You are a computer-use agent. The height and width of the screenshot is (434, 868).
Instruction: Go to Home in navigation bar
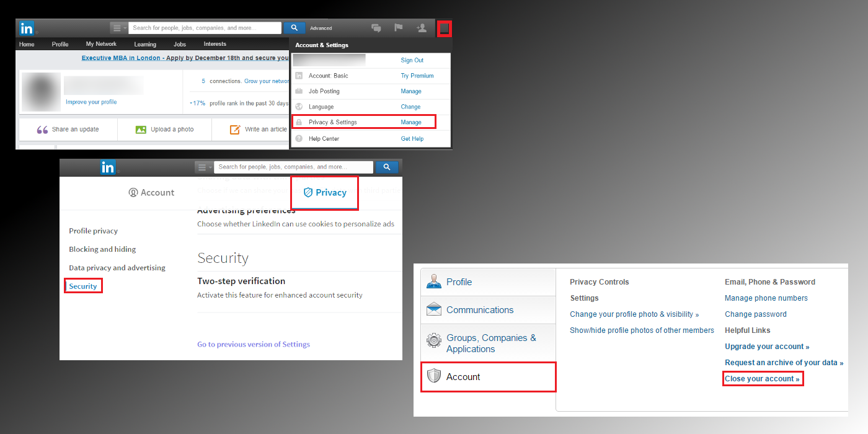pos(27,45)
